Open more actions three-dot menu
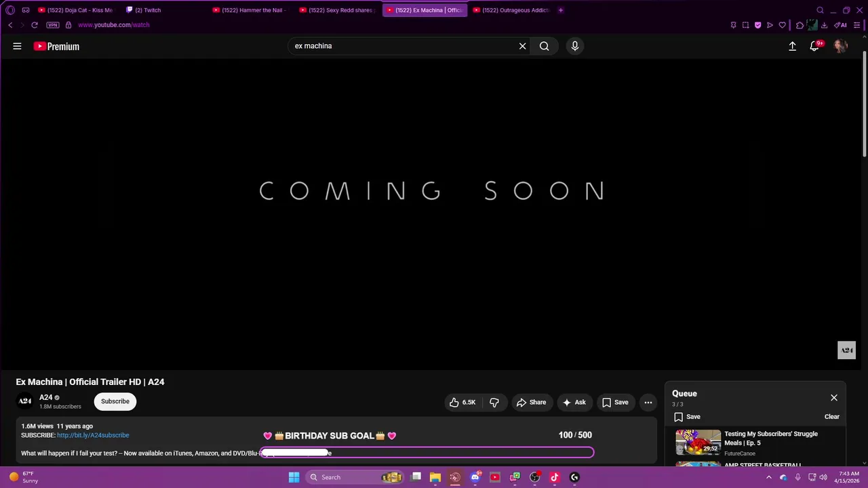Viewport: 868px width, 488px height. point(648,402)
